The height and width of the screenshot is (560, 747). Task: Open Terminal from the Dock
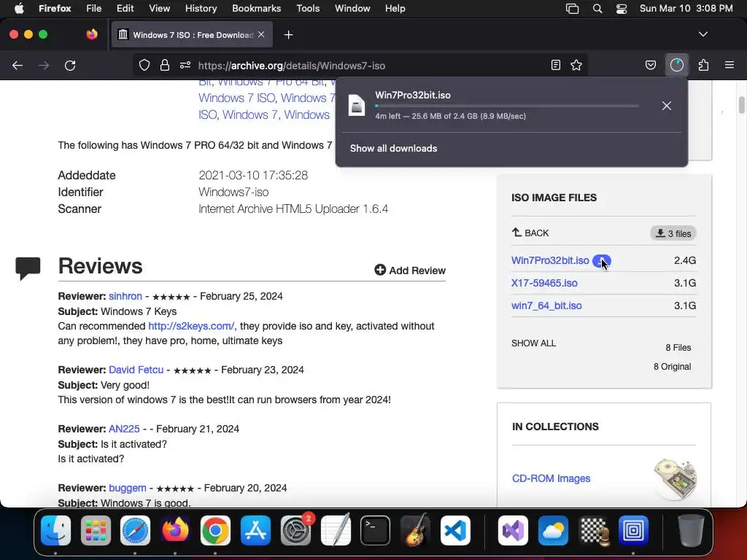(x=376, y=530)
